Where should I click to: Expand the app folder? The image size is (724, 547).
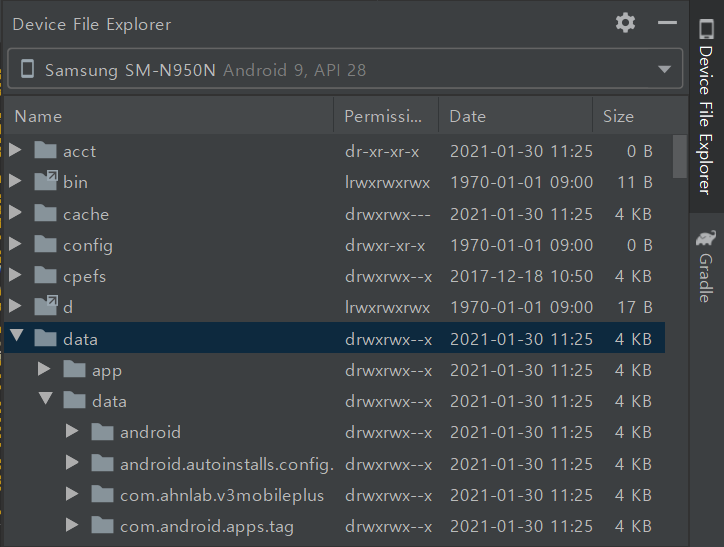click(44, 368)
